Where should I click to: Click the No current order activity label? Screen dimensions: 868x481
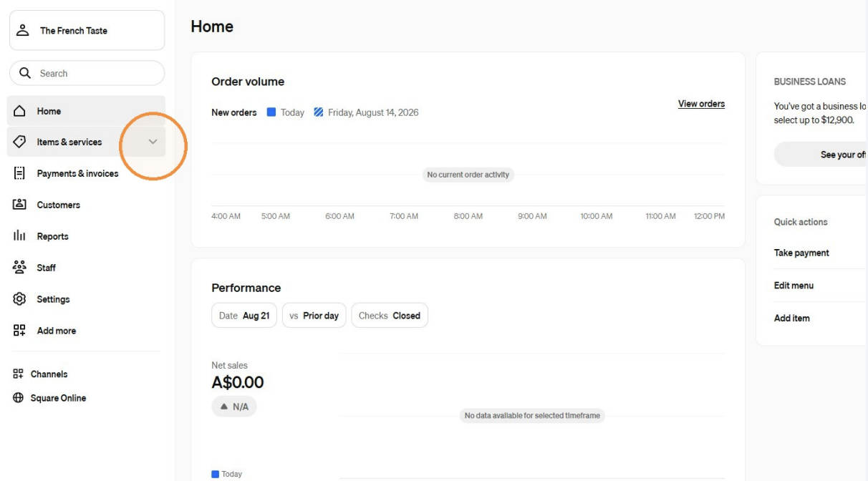point(468,175)
